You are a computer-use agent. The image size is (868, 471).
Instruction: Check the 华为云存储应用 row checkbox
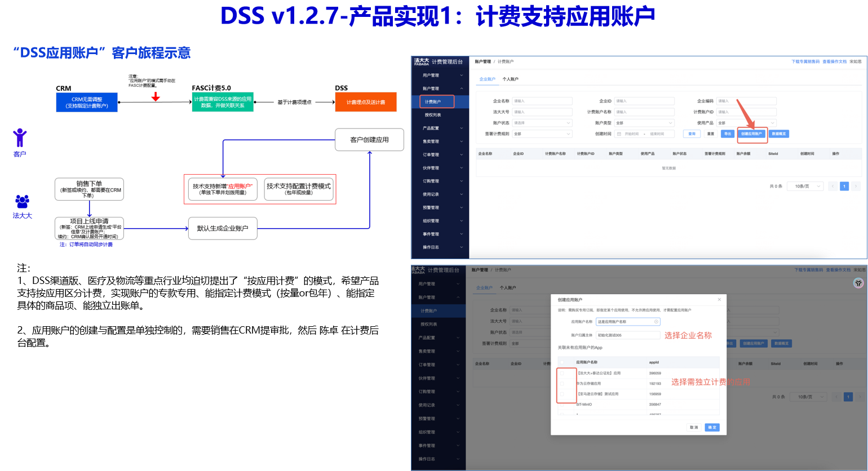562,384
